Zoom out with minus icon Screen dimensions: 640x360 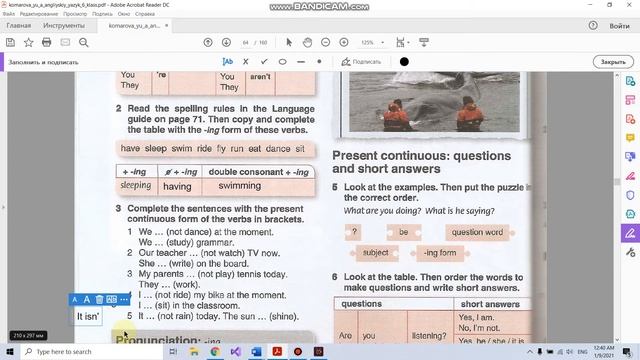[325, 42]
